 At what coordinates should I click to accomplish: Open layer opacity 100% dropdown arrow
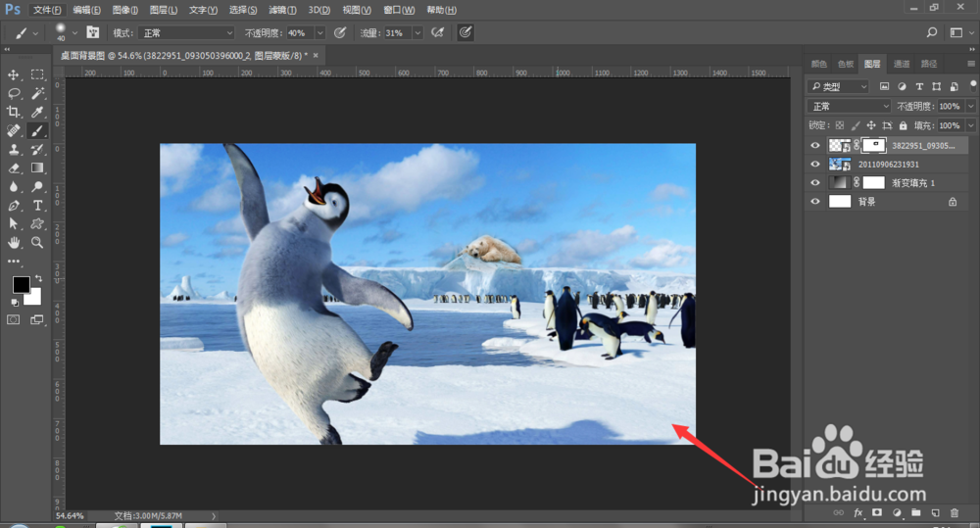pyautogui.click(x=970, y=106)
